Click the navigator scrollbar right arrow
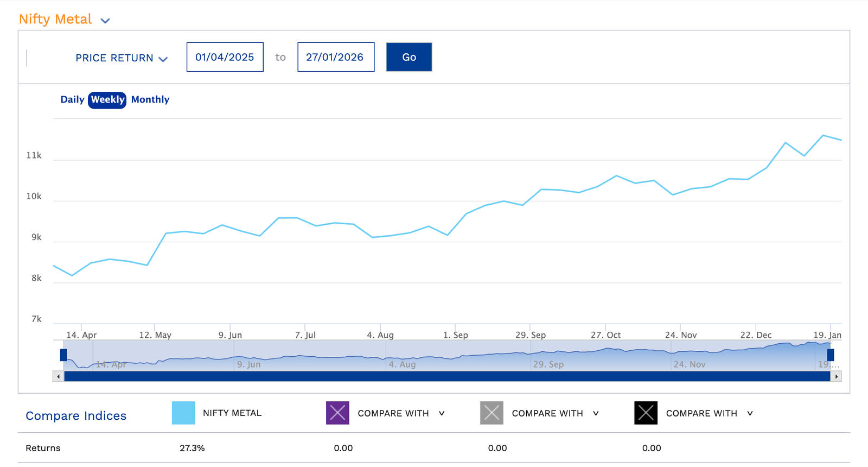This screenshot has height=467, width=868. point(836,376)
